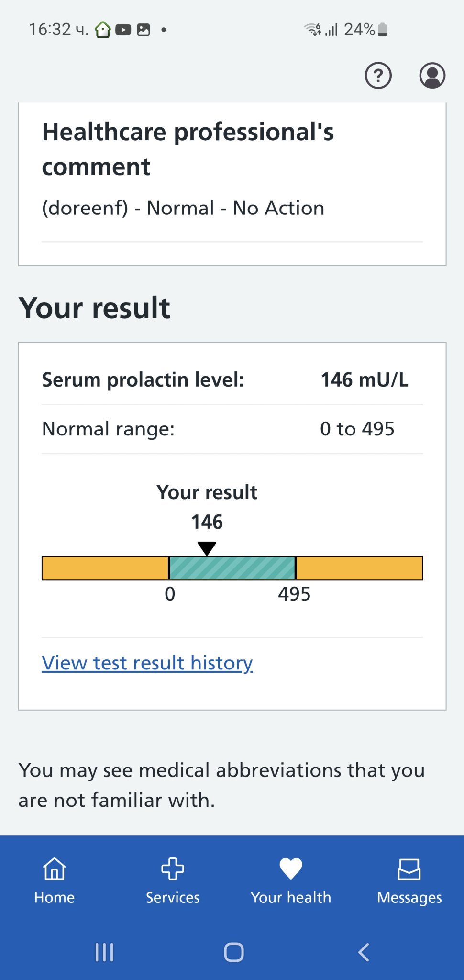The width and height of the screenshot is (464, 980).
Task: Open Services via the cross icon
Action: coord(172,869)
